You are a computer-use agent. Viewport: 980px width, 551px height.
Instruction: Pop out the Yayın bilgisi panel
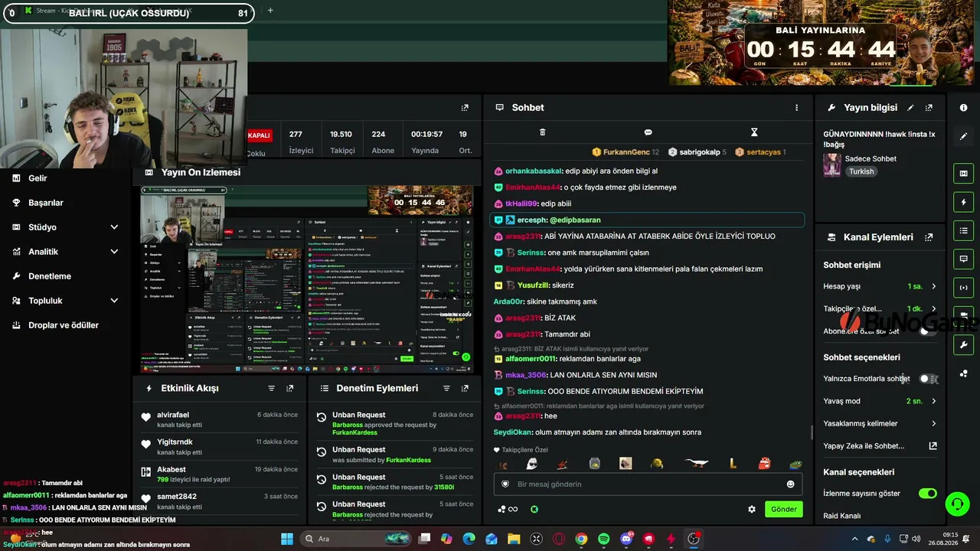pyautogui.click(x=929, y=108)
